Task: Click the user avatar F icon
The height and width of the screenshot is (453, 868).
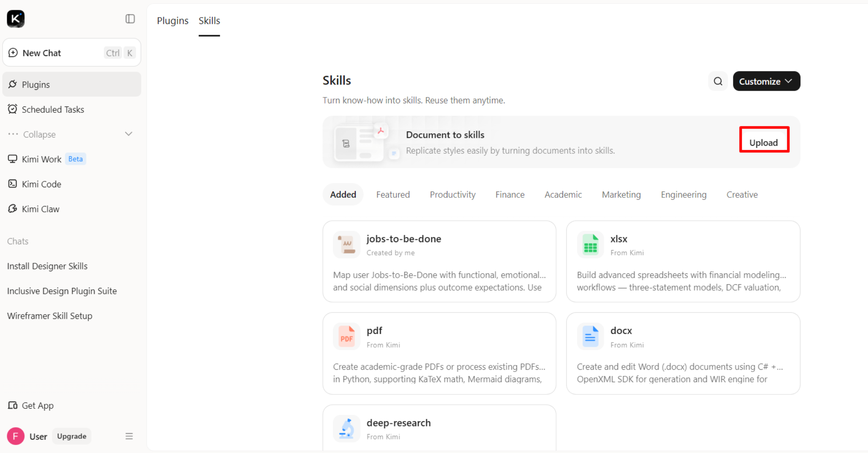Action: [16, 436]
